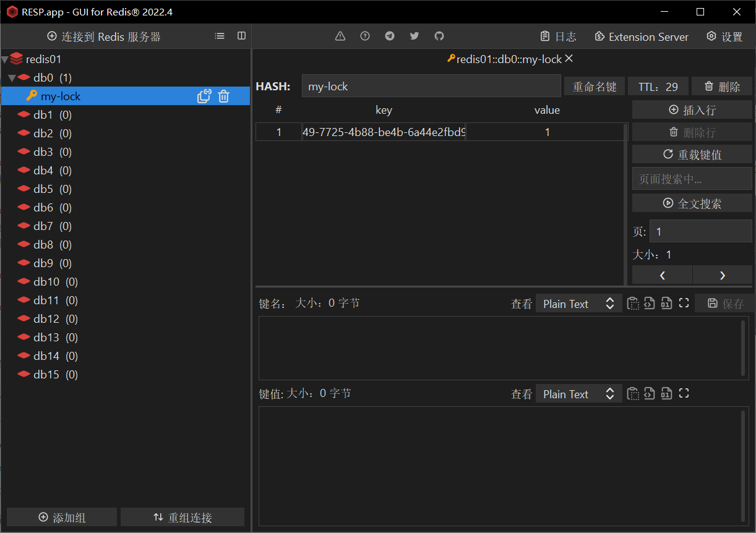Open the warning triangle report icon
Image resolution: width=756 pixels, height=533 pixels.
point(340,36)
